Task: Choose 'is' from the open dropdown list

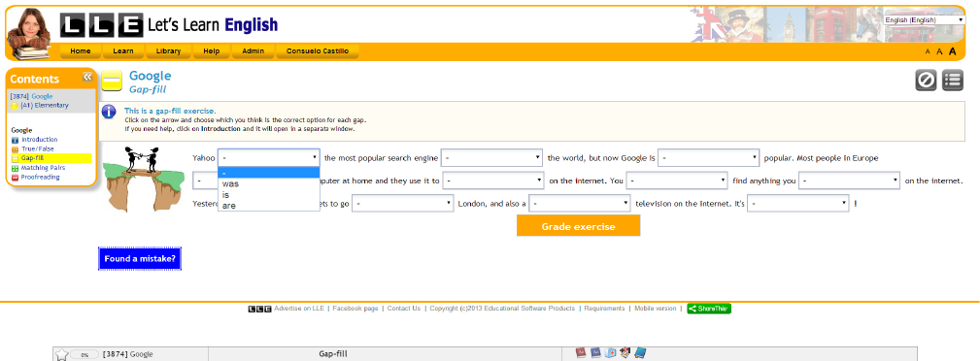Action: [269, 194]
